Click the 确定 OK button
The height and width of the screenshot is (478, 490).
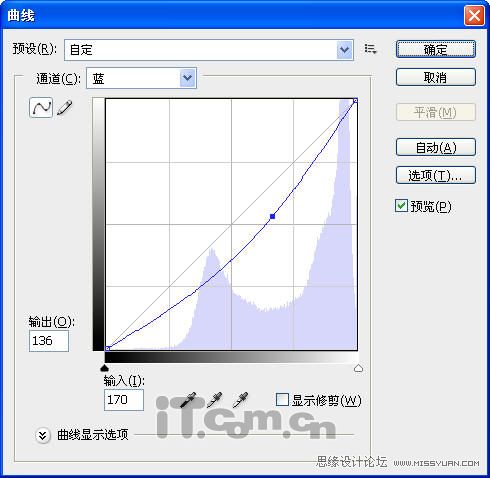(x=436, y=49)
